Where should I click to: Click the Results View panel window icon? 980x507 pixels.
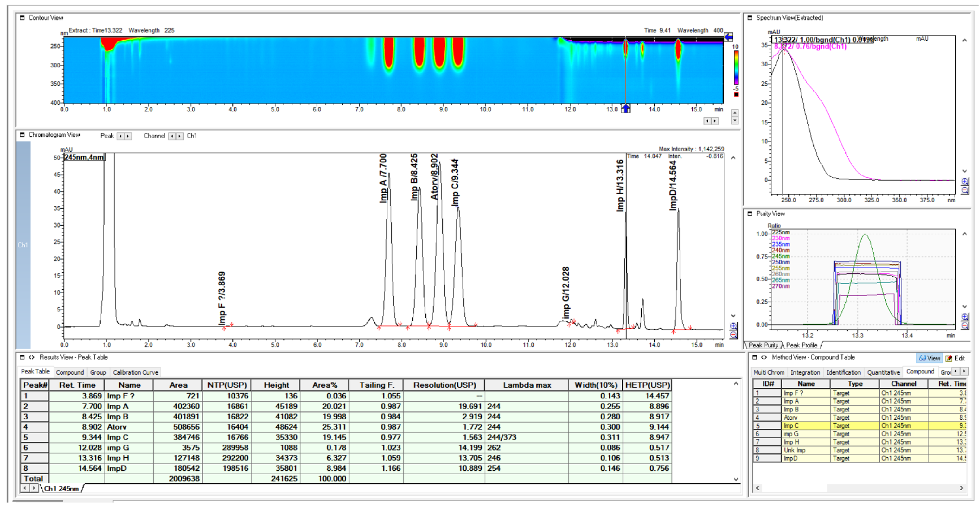click(x=23, y=357)
